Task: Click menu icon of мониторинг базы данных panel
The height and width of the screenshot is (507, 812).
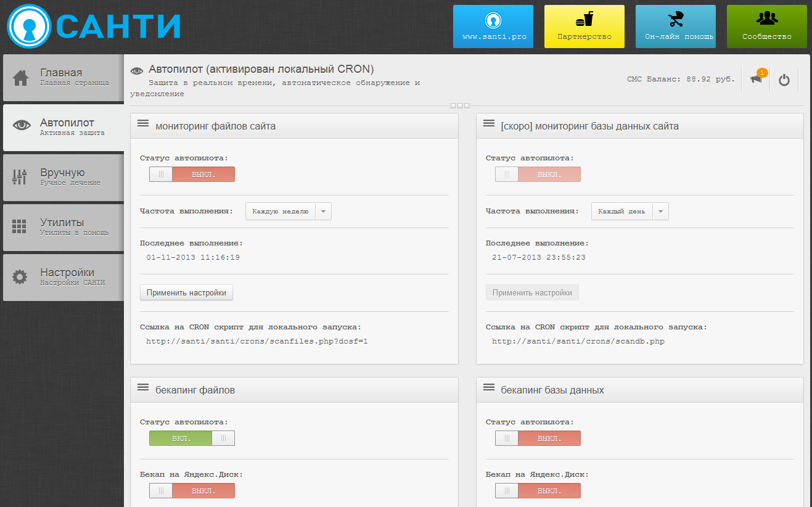Action: (489, 124)
